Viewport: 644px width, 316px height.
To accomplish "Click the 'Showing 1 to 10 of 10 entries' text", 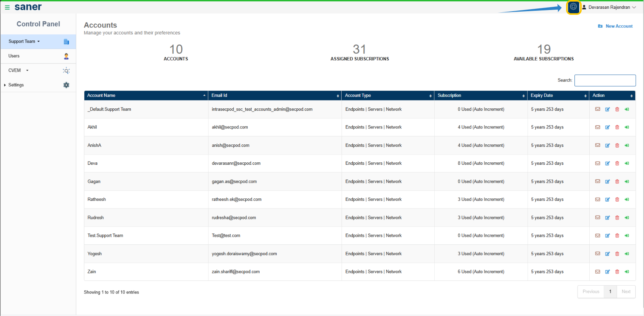I will tap(111, 292).
